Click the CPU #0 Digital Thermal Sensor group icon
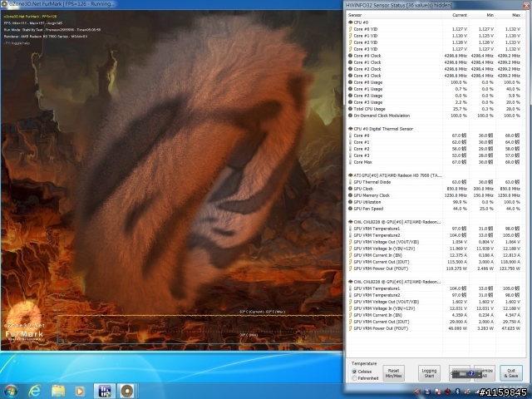 (x=350, y=129)
